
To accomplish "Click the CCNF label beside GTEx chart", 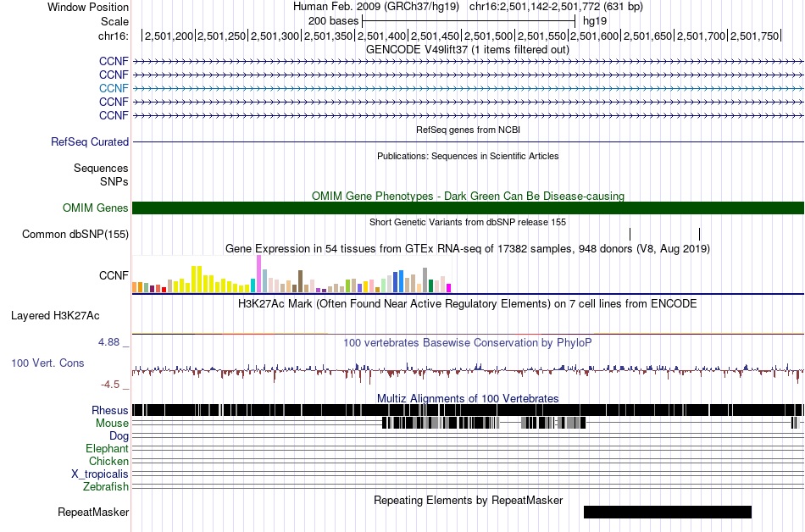I will point(114,275).
